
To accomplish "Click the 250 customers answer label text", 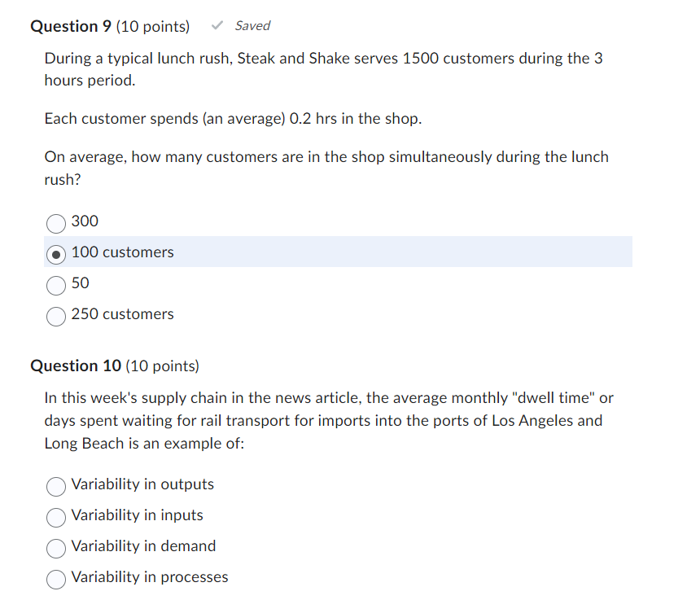I will pos(122,313).
